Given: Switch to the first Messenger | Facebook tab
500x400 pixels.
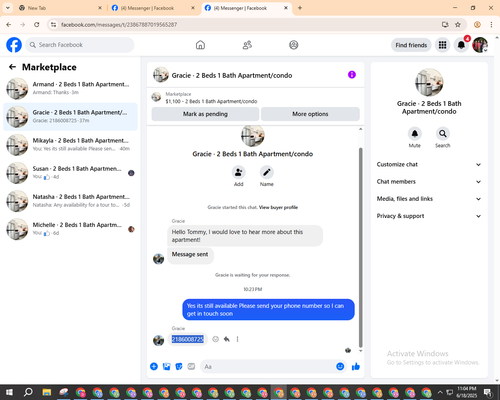Looking at the screenshot, I should [153, 8].
